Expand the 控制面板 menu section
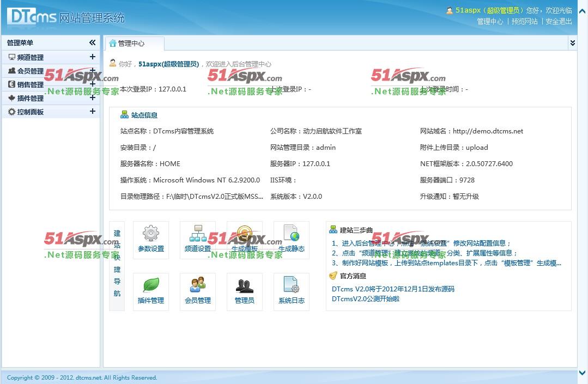The width and height of the screenshot is (588, 384). tap(92, 111)
